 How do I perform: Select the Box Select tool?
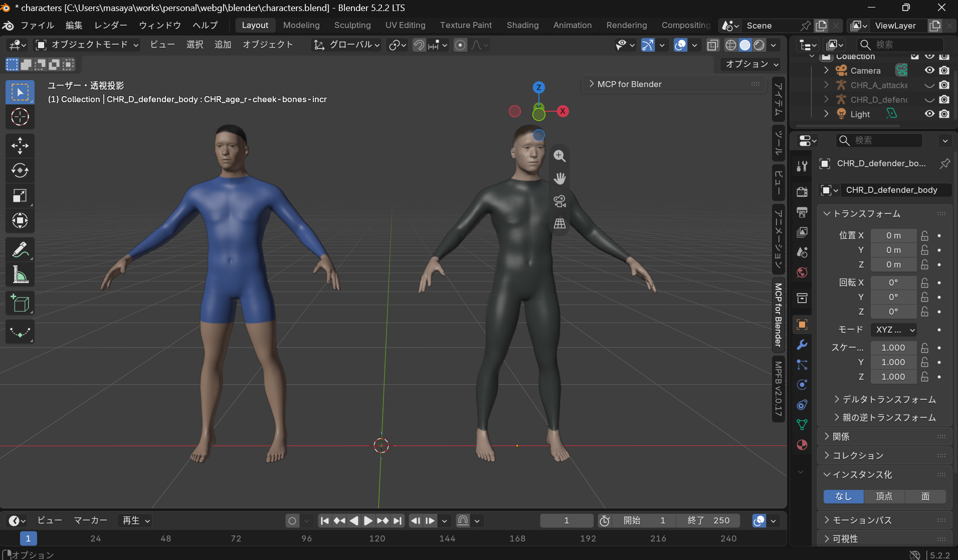[20, 93]
